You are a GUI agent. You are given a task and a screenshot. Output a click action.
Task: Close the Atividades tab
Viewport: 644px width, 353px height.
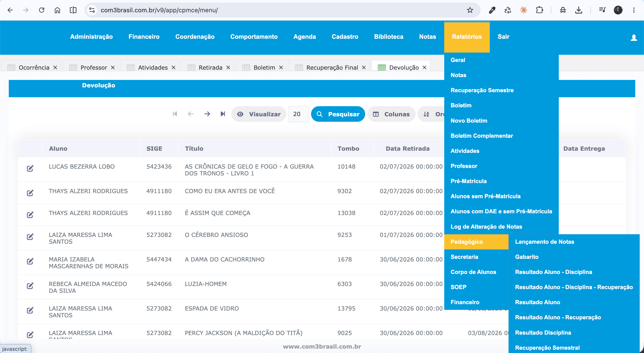pos(173,67)
